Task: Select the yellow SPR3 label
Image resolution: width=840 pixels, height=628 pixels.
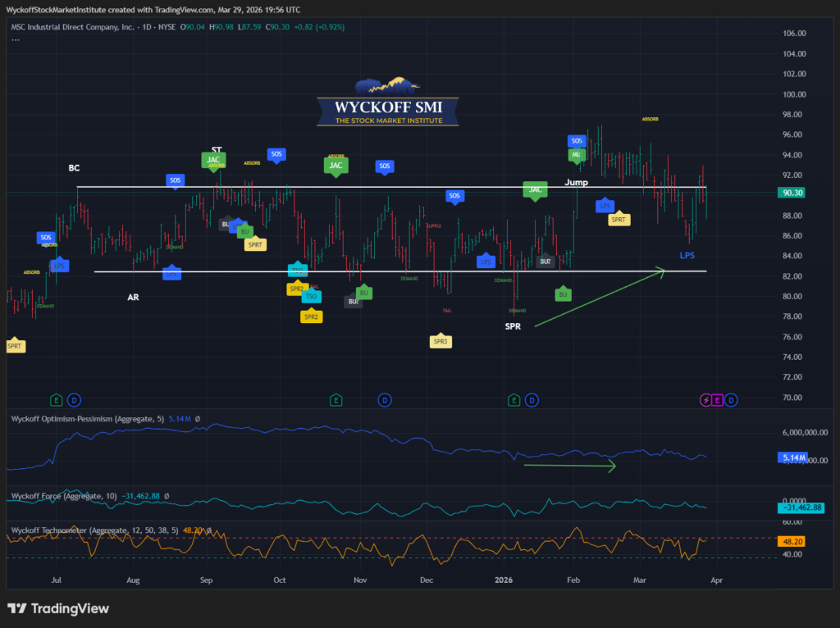Action: click(x=441, y=341)
